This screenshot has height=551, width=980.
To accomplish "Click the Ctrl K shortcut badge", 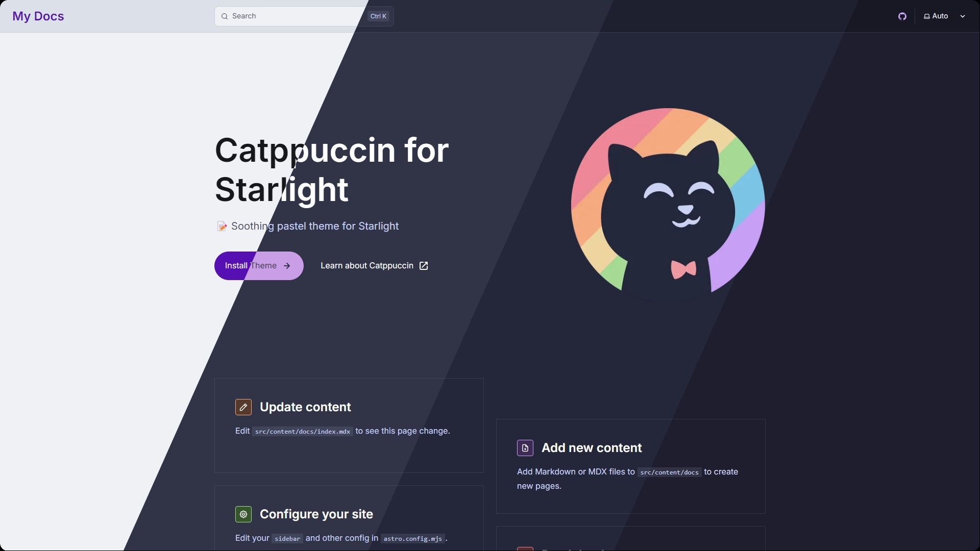I will [x=378, y=16].
